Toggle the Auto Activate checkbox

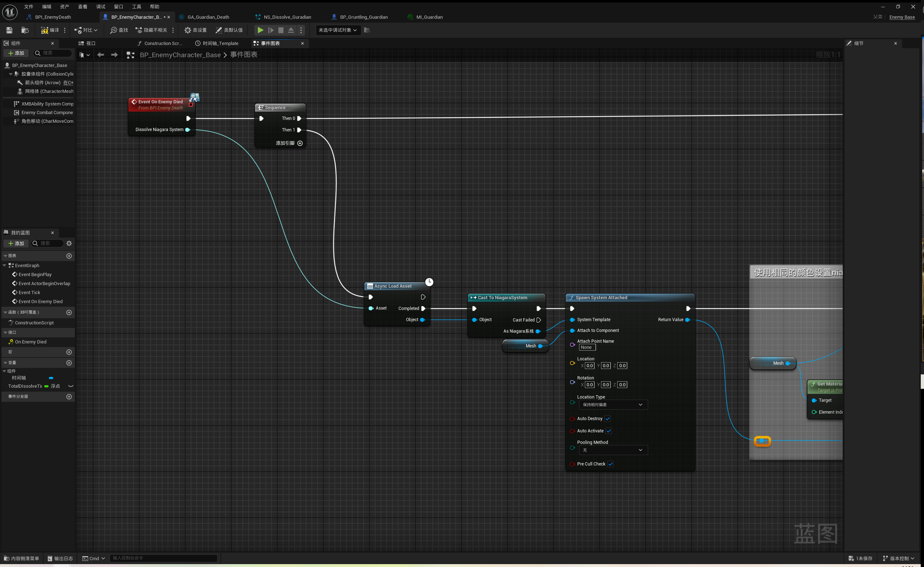609,431
